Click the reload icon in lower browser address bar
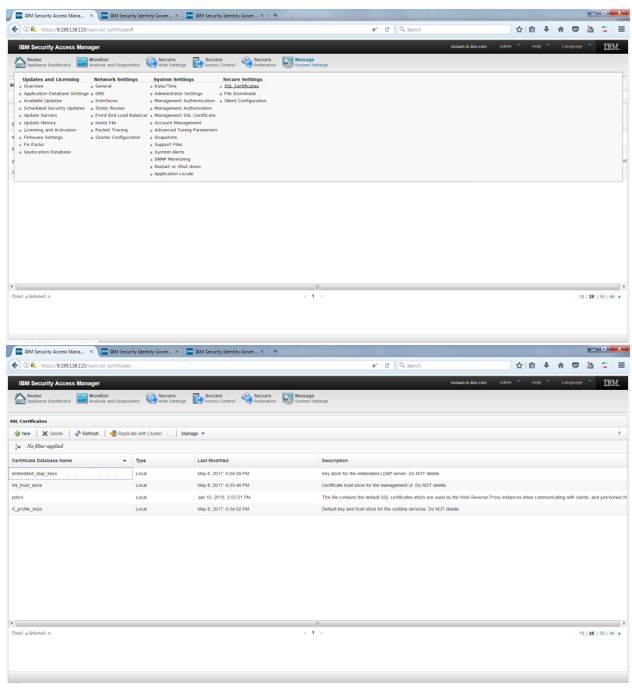Viewport: 632px width, 688px height. (x=387, y=366)
